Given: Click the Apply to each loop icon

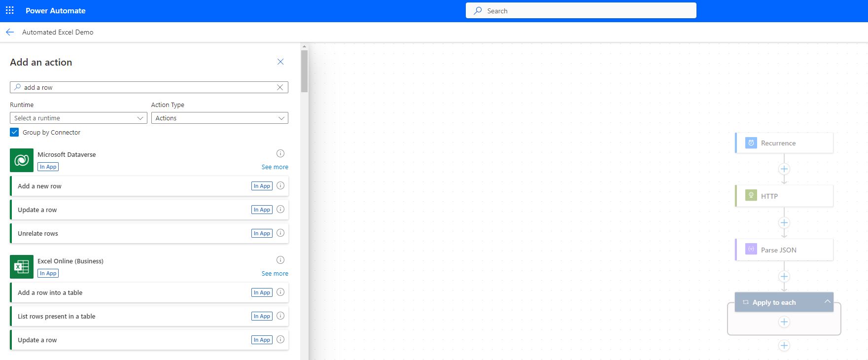Looking at the screenshot, I should pos(746,302).
